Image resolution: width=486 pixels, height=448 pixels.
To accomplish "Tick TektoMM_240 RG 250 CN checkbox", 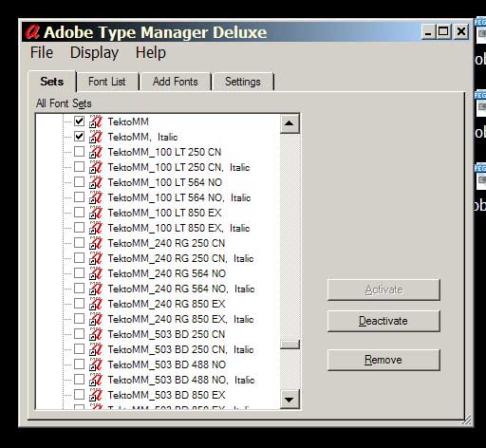I will tap(79, 242).
